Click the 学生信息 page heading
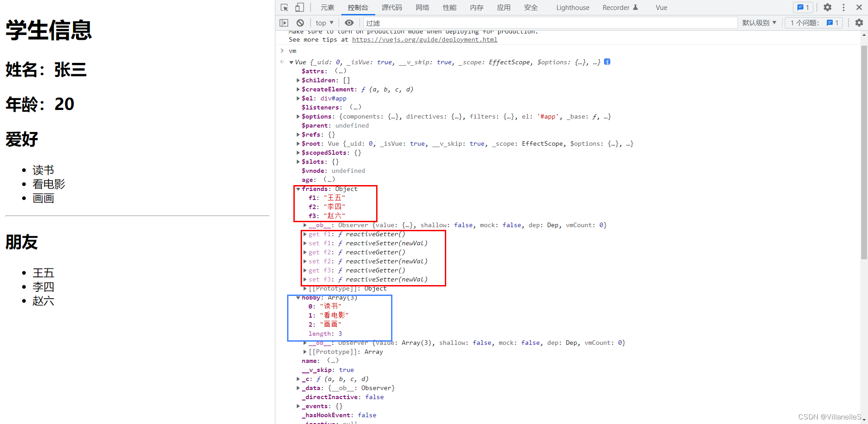This screenshot has height=424, width=868. tap(49, 30)
